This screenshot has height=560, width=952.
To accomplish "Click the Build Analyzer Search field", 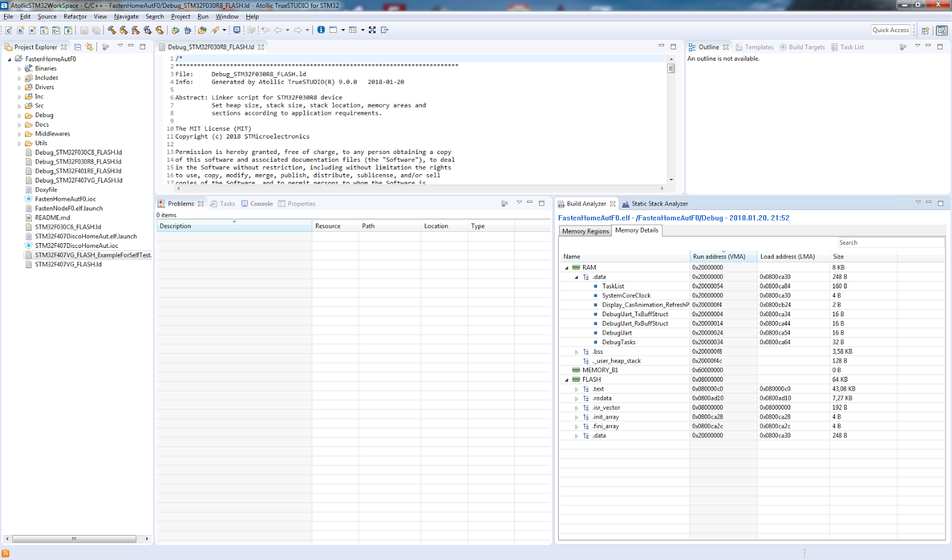I will pyautogui.click(x=891, y=243).
